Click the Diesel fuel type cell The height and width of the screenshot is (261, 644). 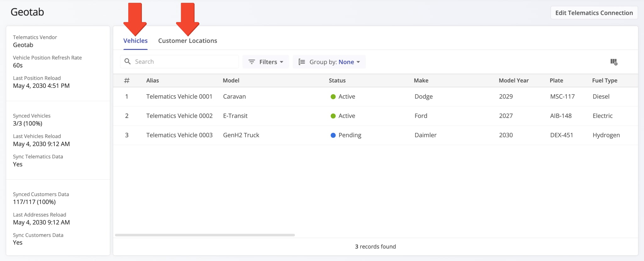[x=601, y=97]
